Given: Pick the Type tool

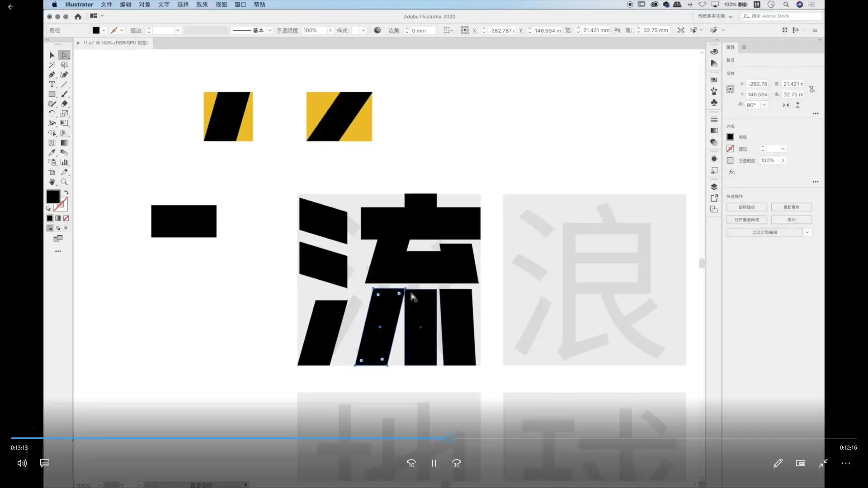Looking at the screenshot, I should pos(51,84).
